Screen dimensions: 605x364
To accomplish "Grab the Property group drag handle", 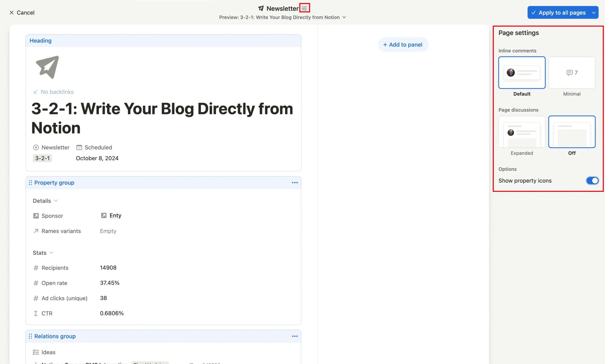I will pyautogui.click(x=30, y=183).
